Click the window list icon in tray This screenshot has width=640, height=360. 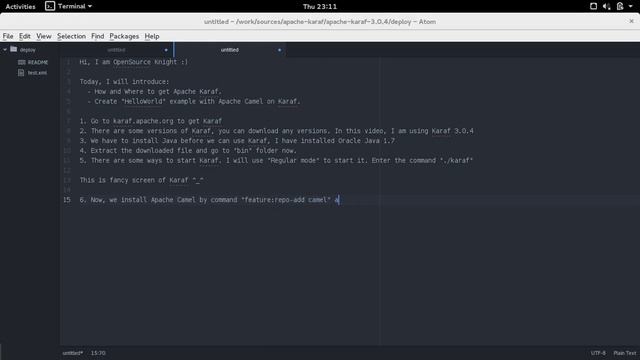pos(593,6)
